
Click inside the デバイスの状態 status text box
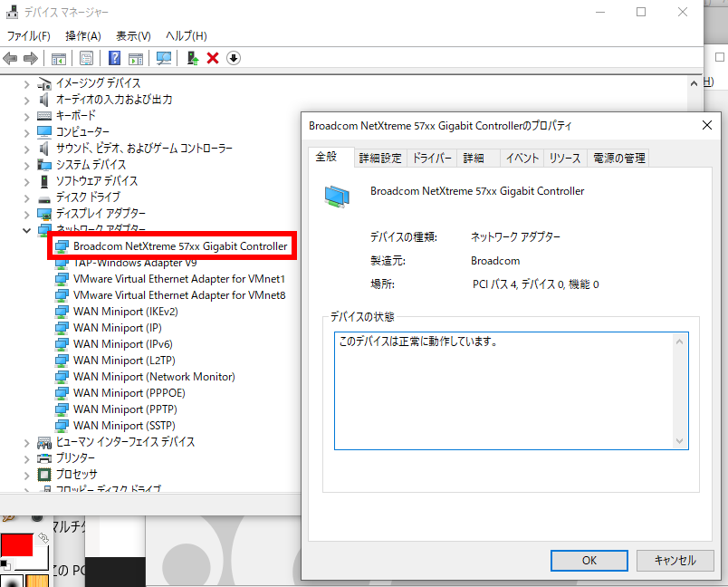(512, 391)
